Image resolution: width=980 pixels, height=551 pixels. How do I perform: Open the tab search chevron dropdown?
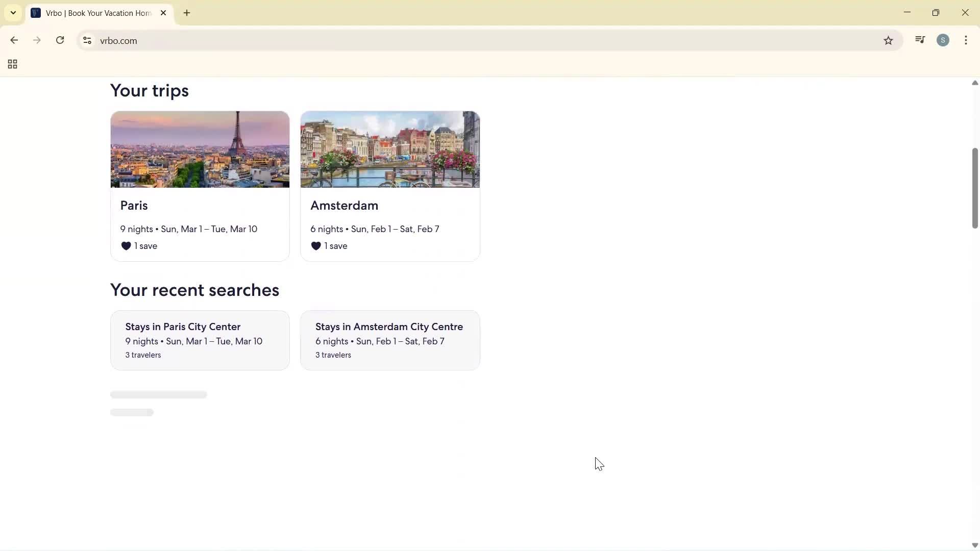13,13
